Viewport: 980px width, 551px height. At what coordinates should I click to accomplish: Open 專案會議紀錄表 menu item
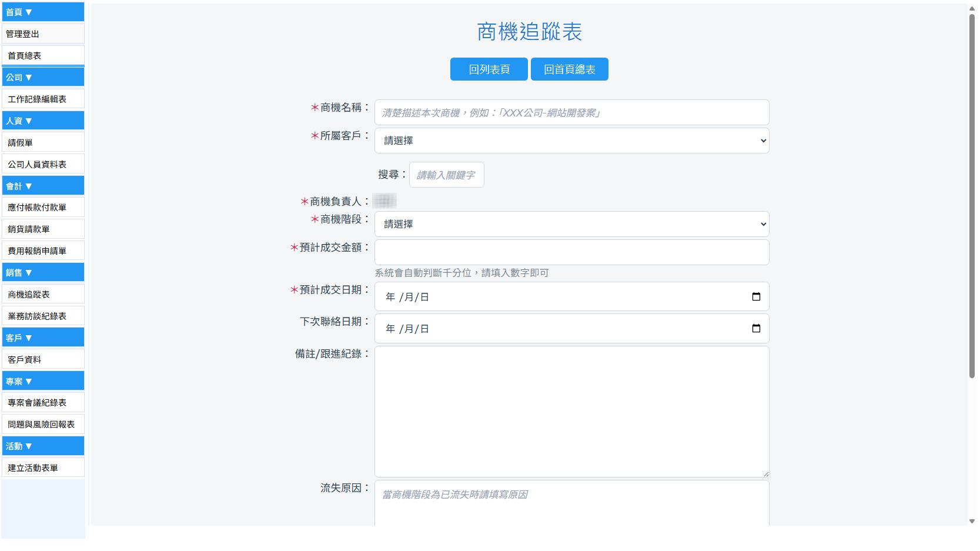[x=43, y=402]
